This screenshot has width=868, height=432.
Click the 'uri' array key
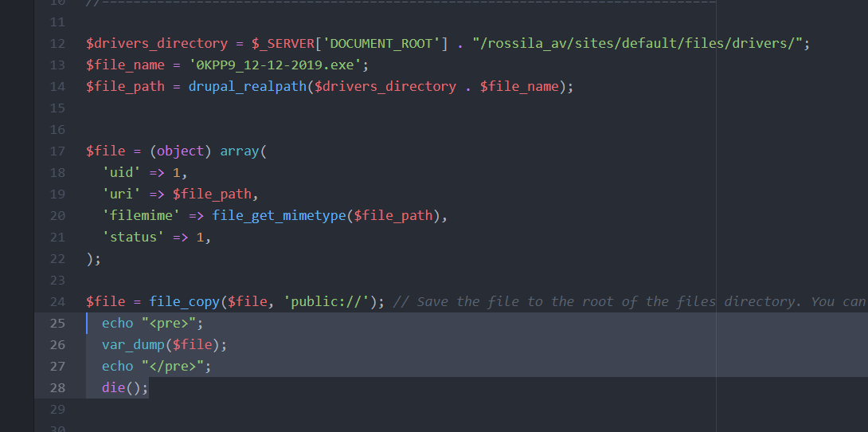121,194
